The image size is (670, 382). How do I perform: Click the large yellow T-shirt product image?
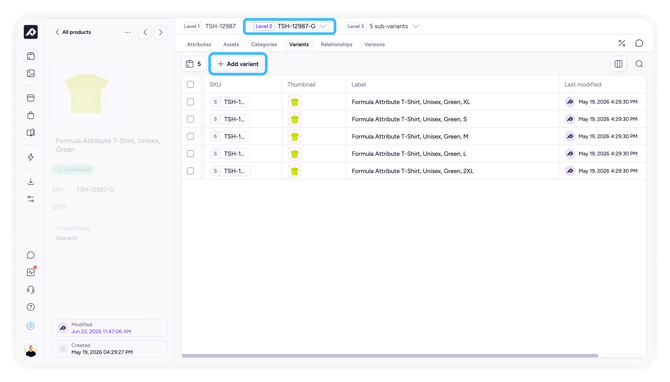[86, 93]
